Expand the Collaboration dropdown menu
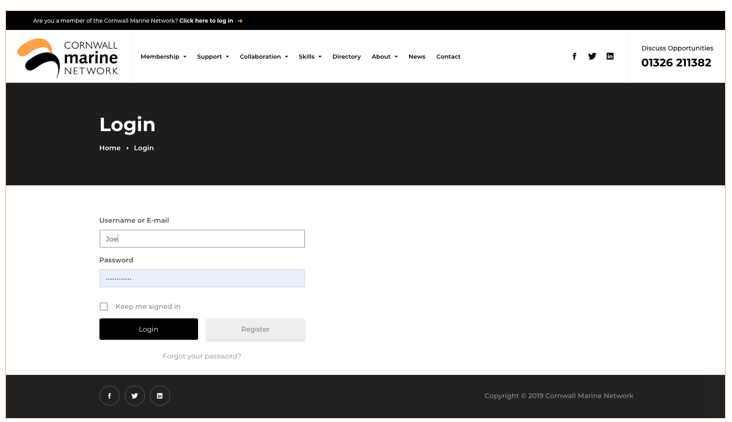 tap(263, 57)
